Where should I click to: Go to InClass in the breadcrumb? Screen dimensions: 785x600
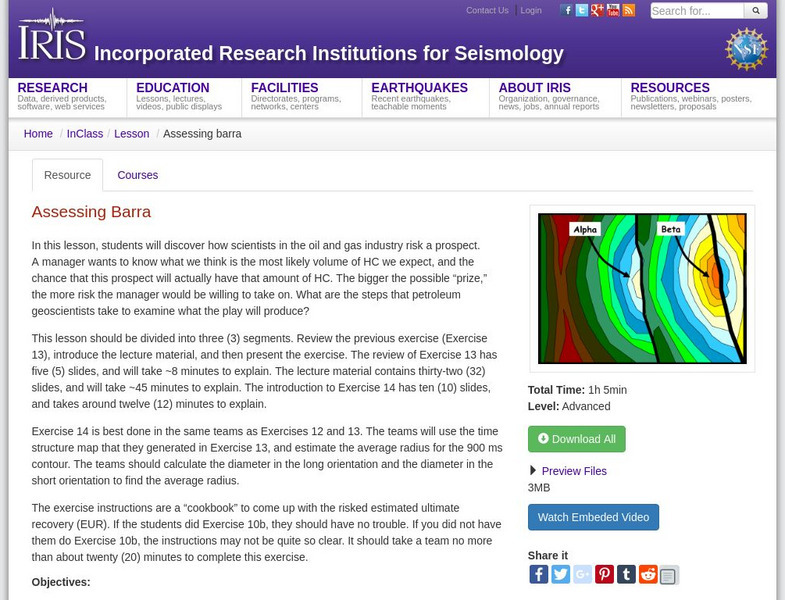click(x=85, y=134)
